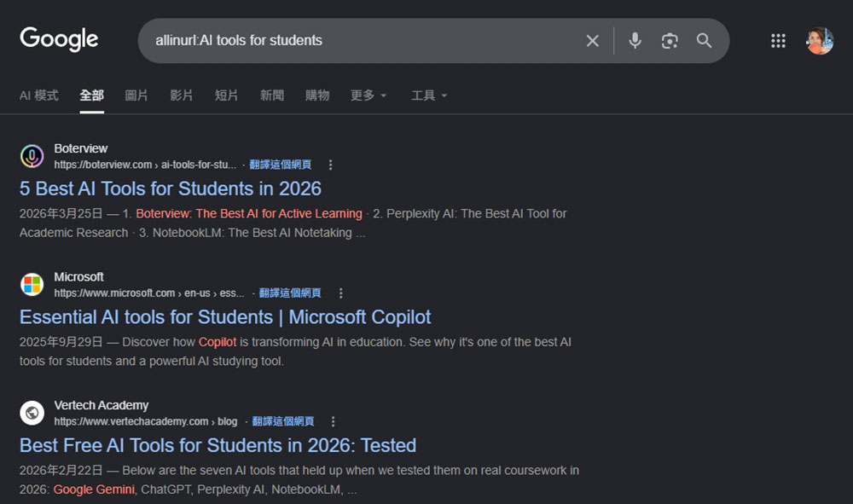
Task: Click the Microsoft site favicon
Action: 32,285
